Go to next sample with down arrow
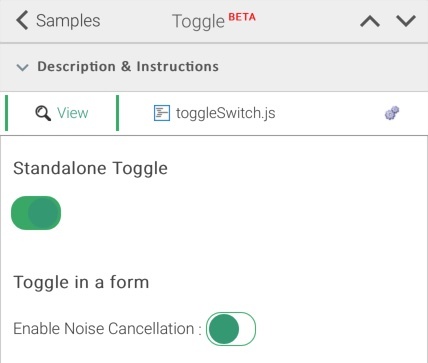Screen dimensions: 428x363 coord(406,21)
